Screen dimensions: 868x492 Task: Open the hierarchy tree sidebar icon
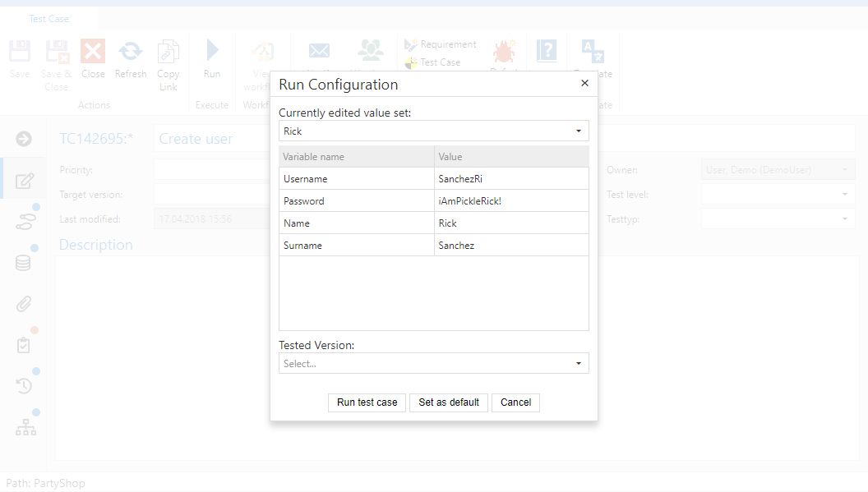point(25,427)
